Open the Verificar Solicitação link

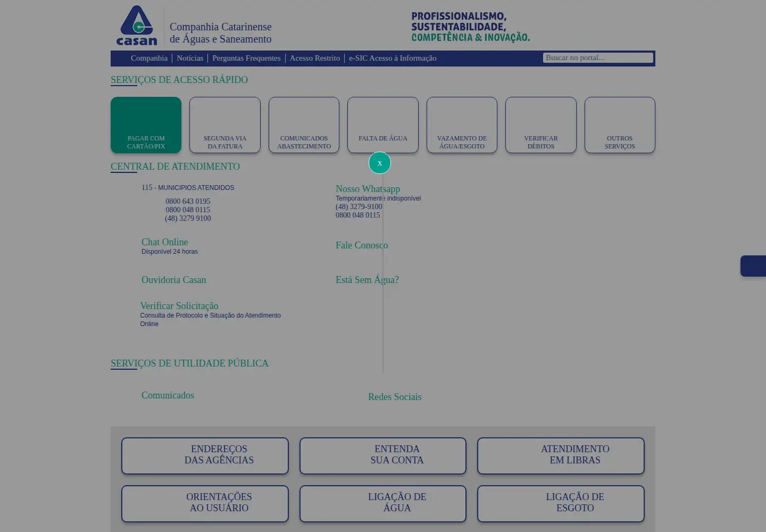point(179,306)
